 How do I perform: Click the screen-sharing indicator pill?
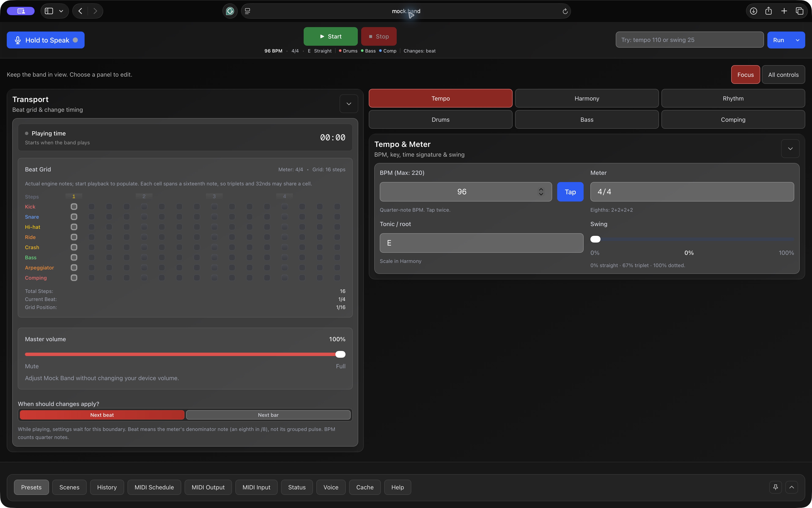click(x=21, y=11)
